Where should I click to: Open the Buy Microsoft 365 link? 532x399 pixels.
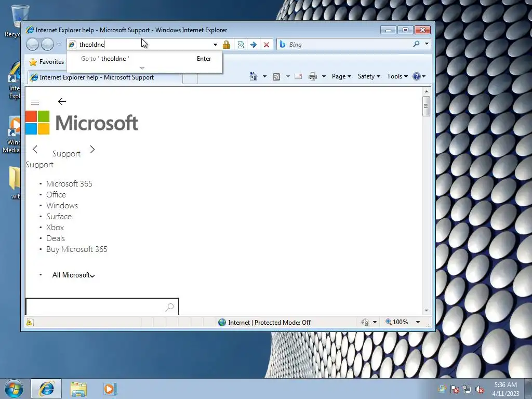pyautogui.click(x=77, y=249)
